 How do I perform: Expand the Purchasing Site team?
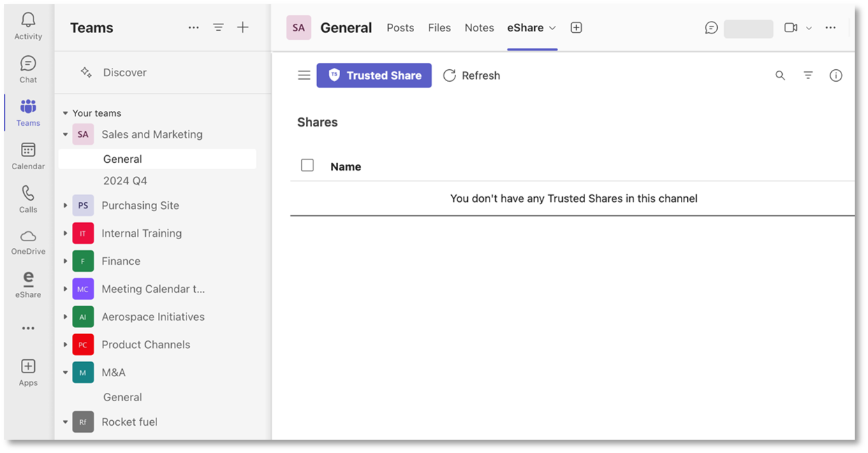pos(66,206)
